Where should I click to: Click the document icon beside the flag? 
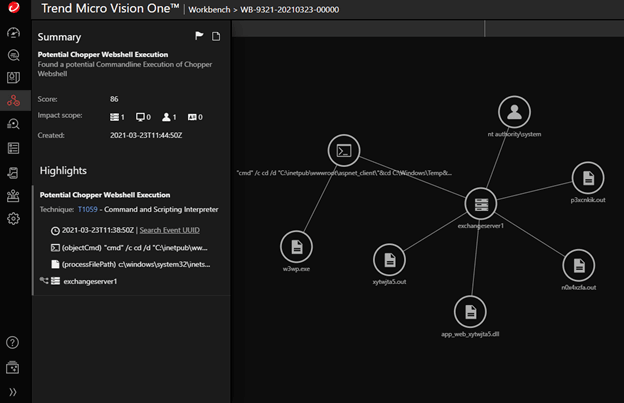coord(216,36)
